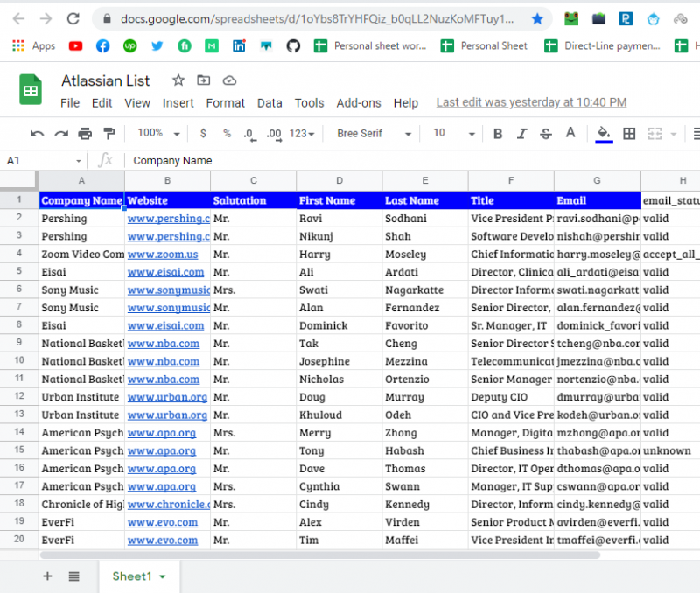
Task: Open the font size 10 dropdown
Action: (453, 133)
